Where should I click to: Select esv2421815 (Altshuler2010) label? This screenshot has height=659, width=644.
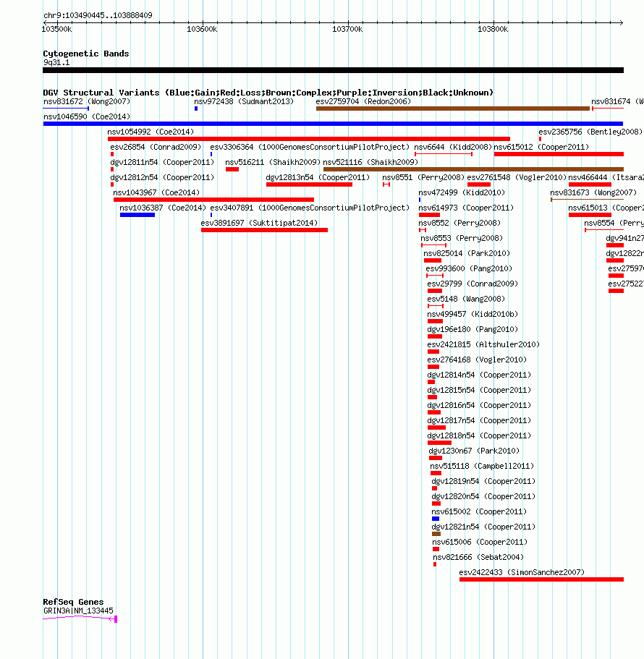483,344
